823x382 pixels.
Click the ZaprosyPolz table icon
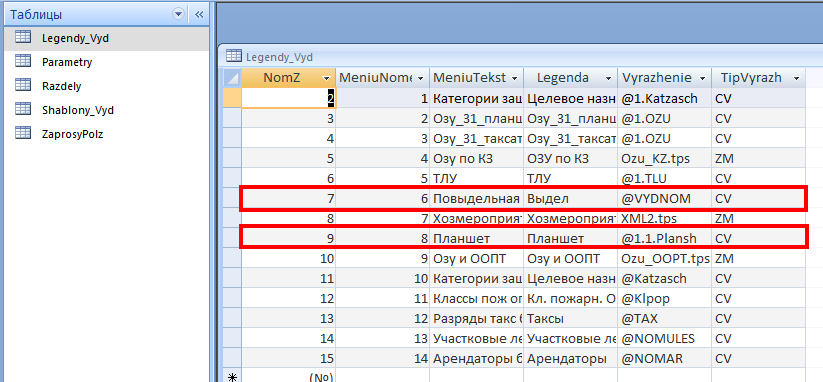click(x=23, y=133)
